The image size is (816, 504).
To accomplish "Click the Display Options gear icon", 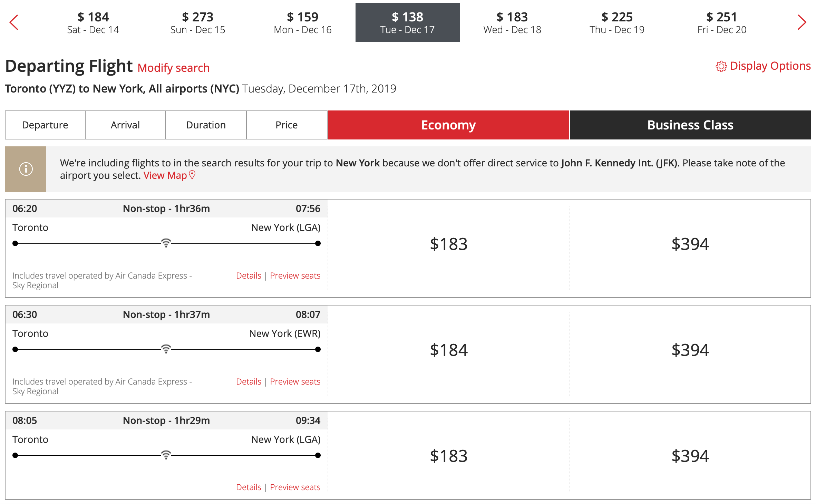I will click(x=721, y=66).
